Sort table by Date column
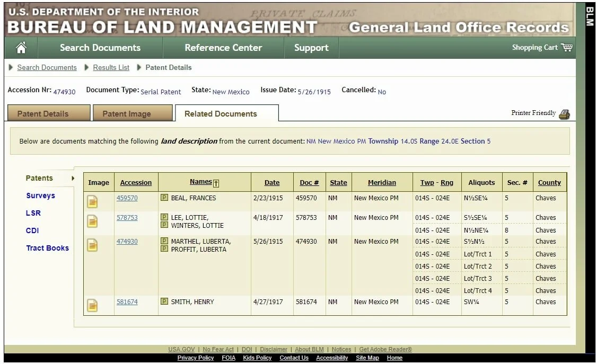The image size is (596, 364). coord(272,182)
